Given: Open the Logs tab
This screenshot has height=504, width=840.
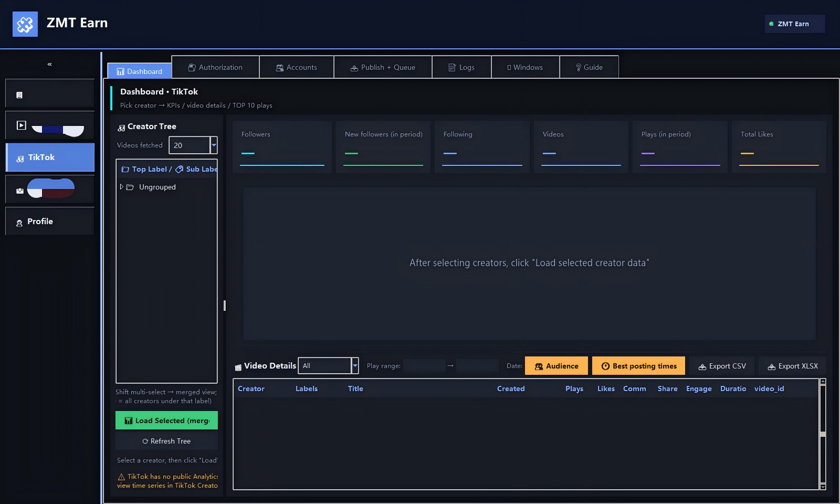Looking at the screenshot, I should pos(461,67).
